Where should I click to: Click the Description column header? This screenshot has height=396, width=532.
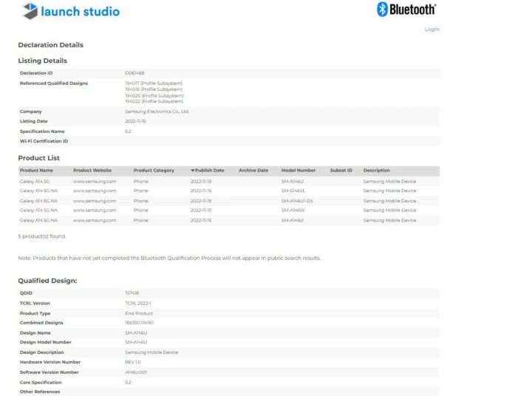coord(376,171)
